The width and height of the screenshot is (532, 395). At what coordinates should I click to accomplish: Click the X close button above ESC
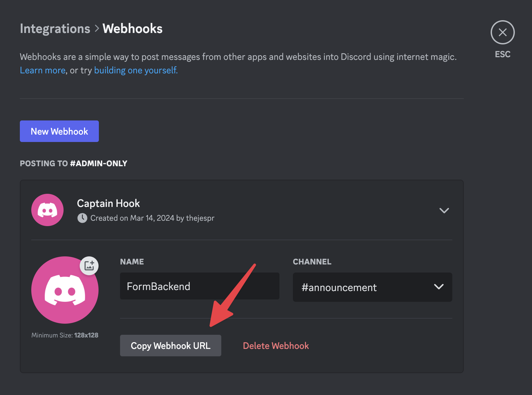(502, 32)
